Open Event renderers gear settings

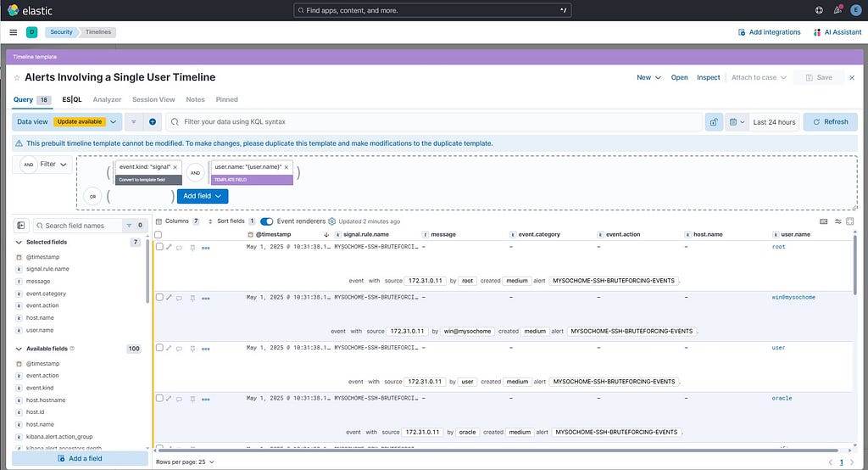coord(332,221)
